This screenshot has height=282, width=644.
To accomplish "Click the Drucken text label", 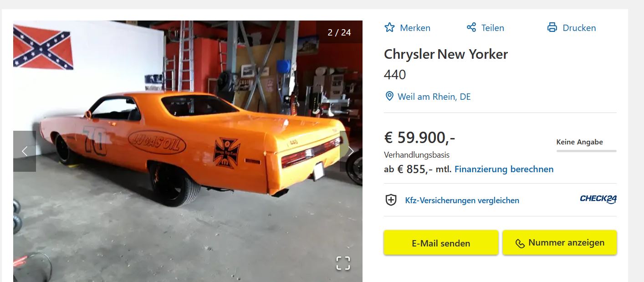I will (579, 28).
